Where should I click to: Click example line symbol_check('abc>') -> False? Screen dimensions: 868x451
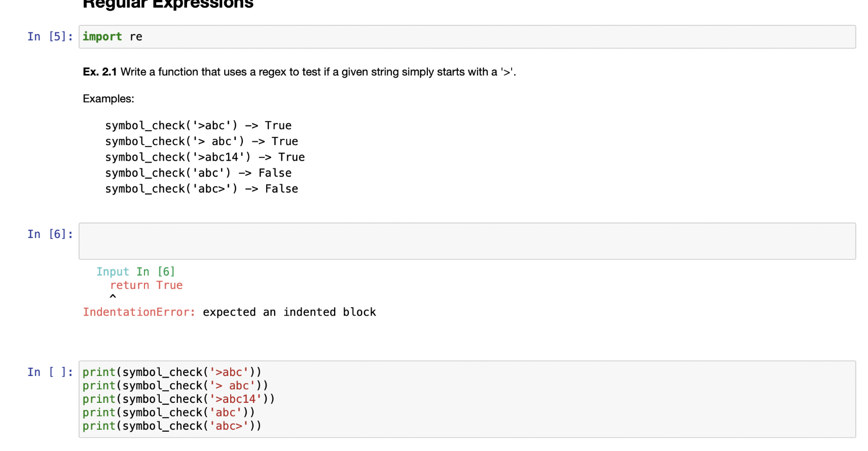(x=201, y=189)
